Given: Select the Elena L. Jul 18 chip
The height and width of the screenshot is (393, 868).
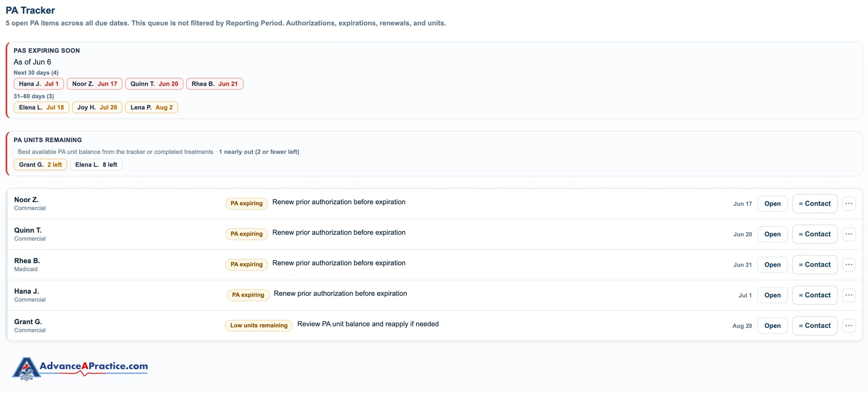Looking at the screenshot, I should pos(41,107).
